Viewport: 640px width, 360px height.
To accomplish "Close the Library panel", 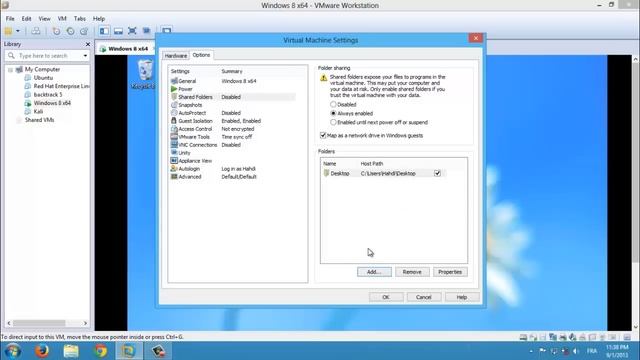I will coord(87,44).
